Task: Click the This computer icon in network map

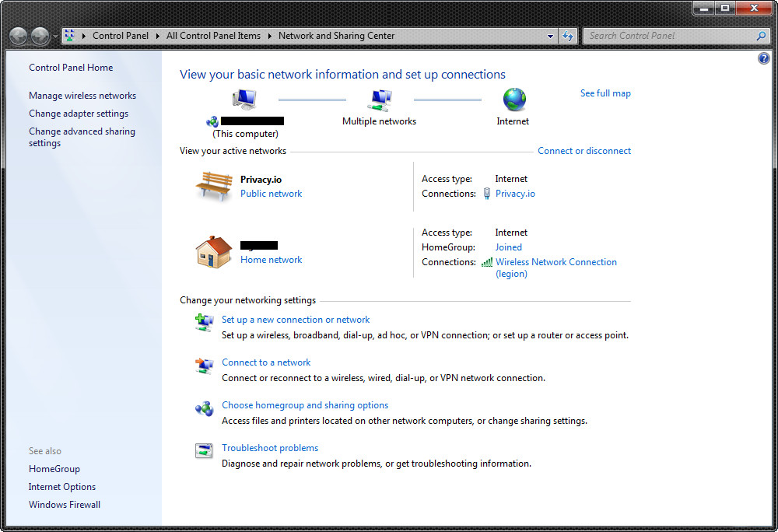Action: coord(244,100)
